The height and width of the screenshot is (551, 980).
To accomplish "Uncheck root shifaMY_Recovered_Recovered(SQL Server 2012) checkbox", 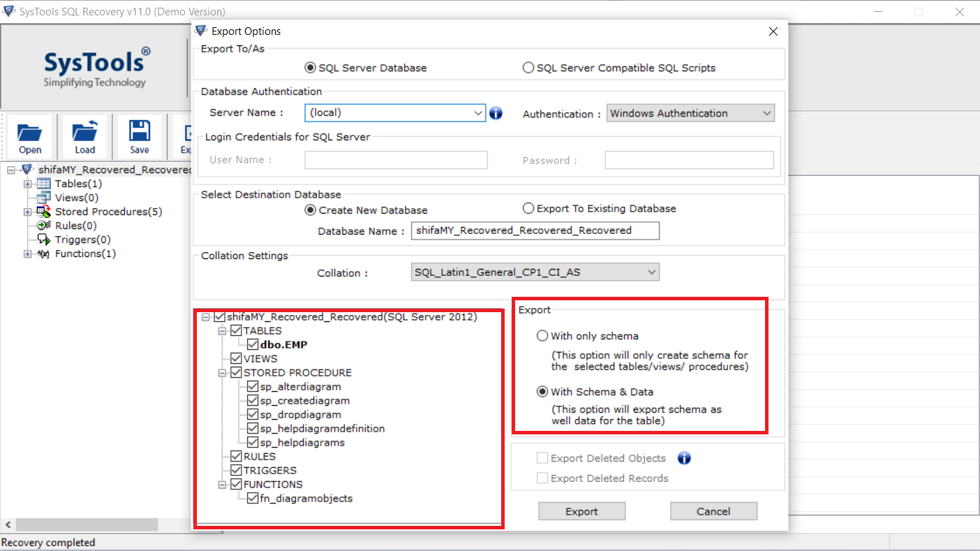I will (x=219, y=317).
